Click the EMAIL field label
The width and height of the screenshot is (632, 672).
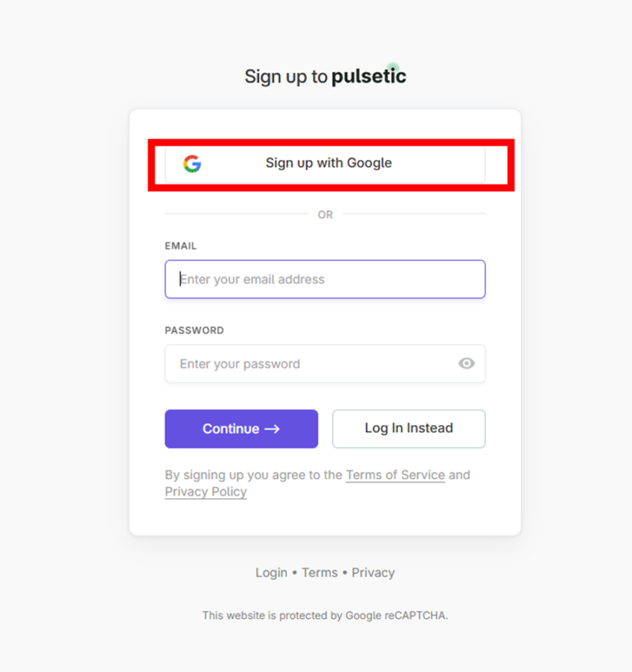(180, 246)
